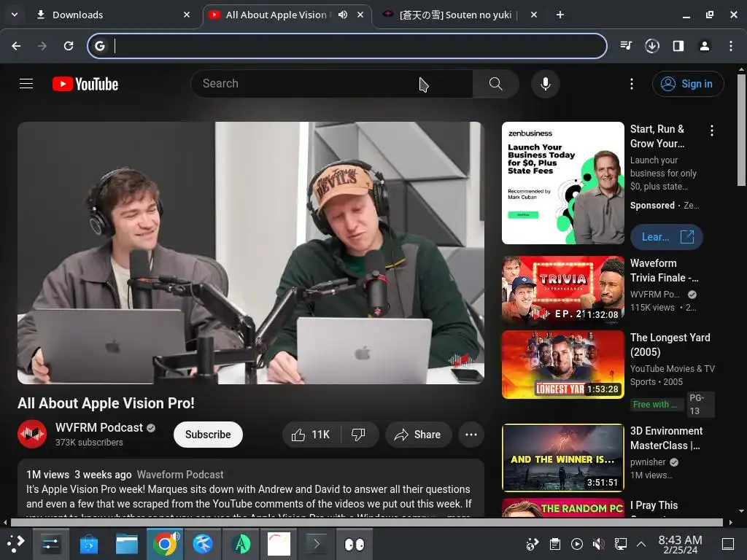Open the YouTube guide hamburger menu

26,84
